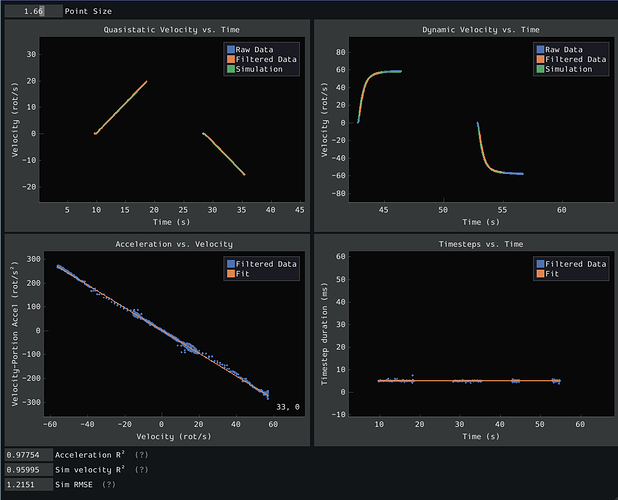Click the rising line in Quasistatic Velocity plot

(121, 108)
